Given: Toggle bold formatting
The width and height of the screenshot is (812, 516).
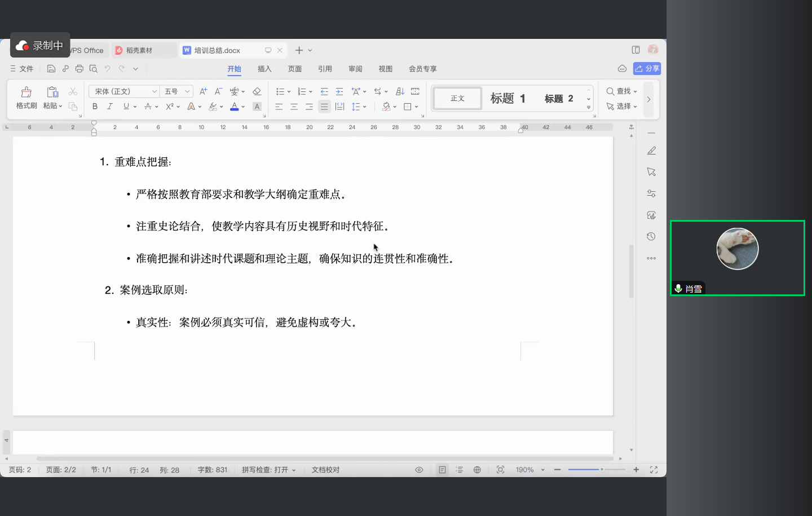Looking at the screenshot, I should point(95,107).
